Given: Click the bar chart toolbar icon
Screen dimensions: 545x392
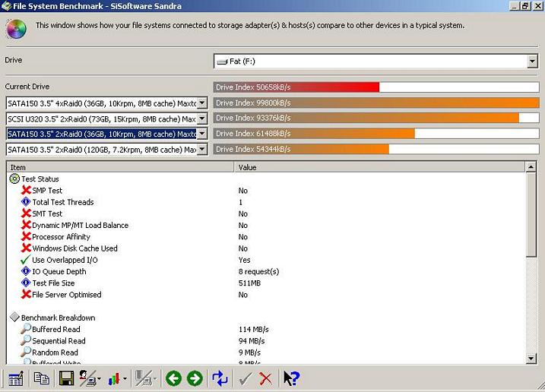Looking at the screenshot, I should click(114, 378).
